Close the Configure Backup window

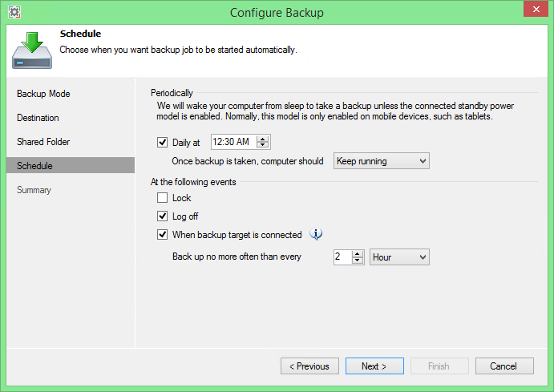coord(536,9)
